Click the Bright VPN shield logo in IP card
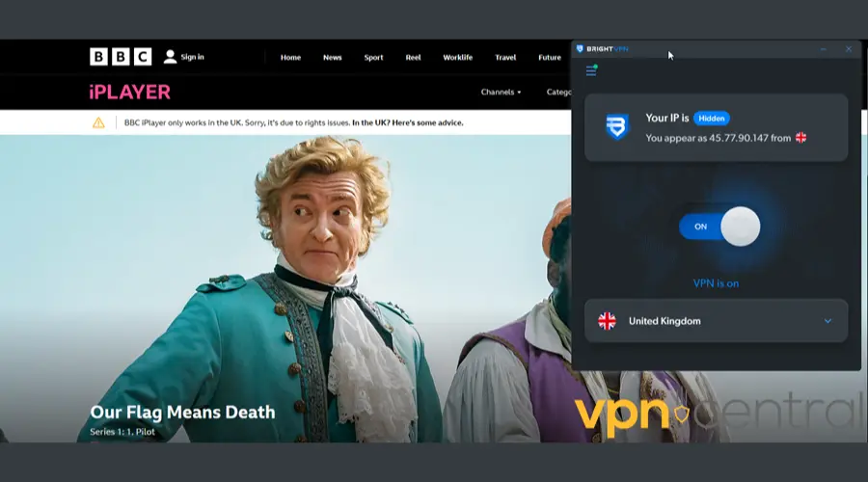The image size is (868, 482). coord(616,127)
